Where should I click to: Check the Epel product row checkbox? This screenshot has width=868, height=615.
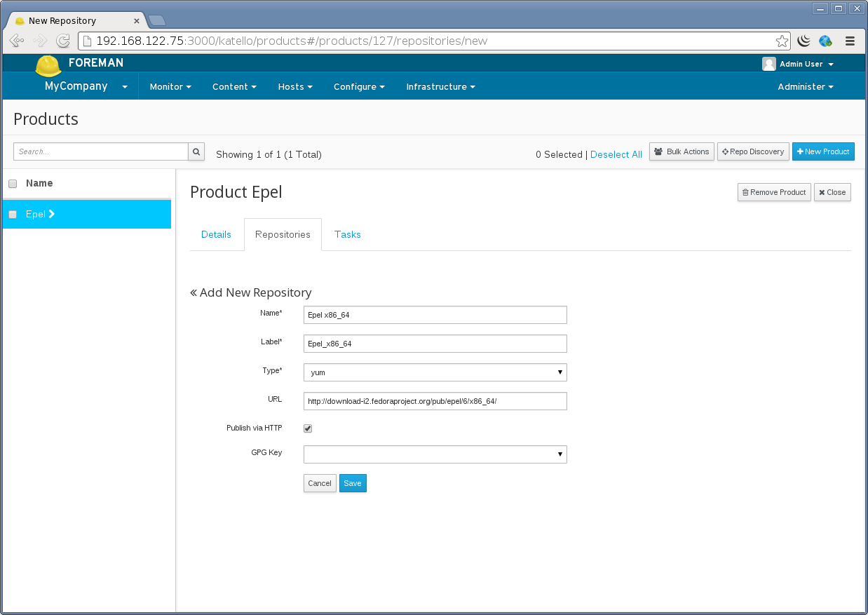coord(13,215)
